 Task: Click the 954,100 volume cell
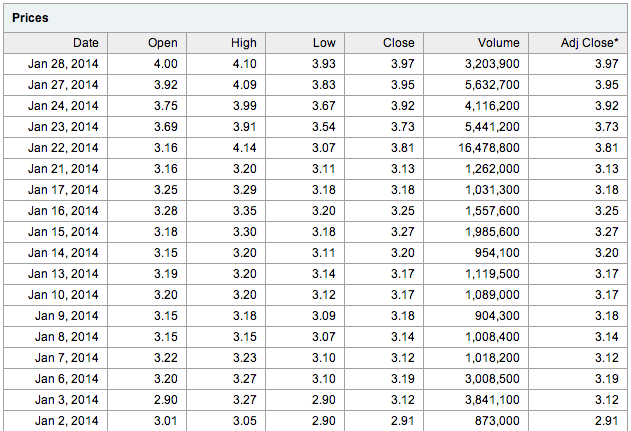pyautogui.click(x=476, y=253)
